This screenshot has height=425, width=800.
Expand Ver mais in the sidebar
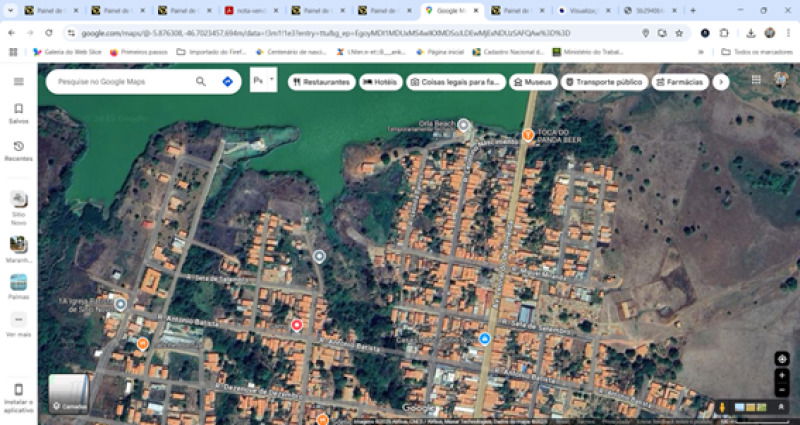pos(19,325)
